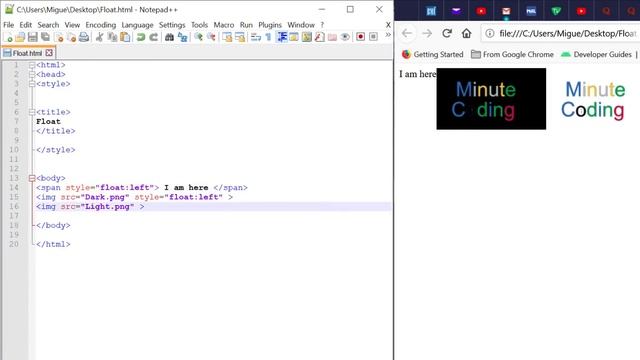Collapse the title tag fold marker

point(32,112)
